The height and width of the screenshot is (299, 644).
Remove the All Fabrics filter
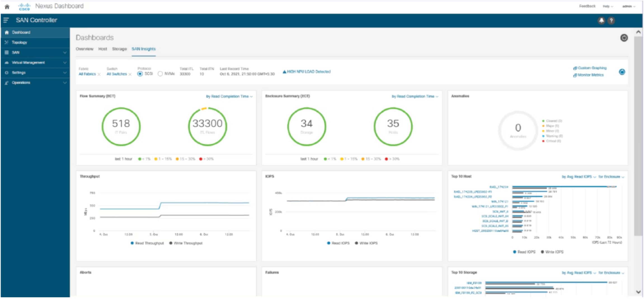click(99, 74)
